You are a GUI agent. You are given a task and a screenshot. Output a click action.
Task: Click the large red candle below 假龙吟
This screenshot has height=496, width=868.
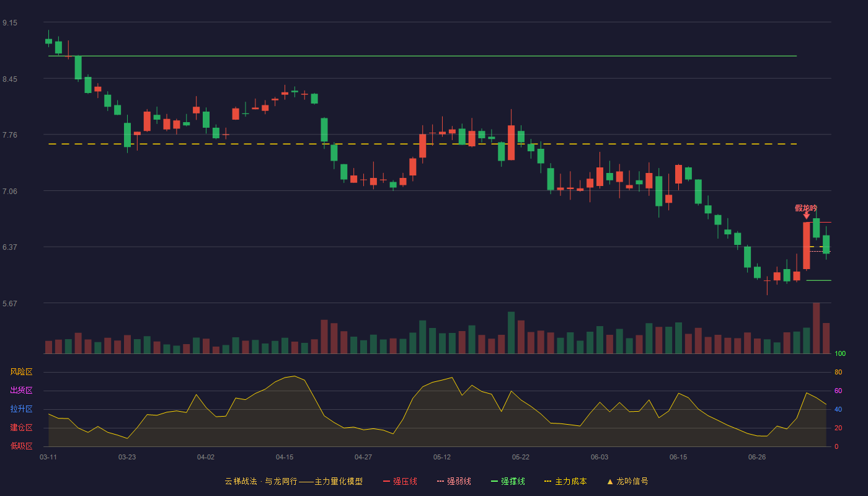point(806,246)
